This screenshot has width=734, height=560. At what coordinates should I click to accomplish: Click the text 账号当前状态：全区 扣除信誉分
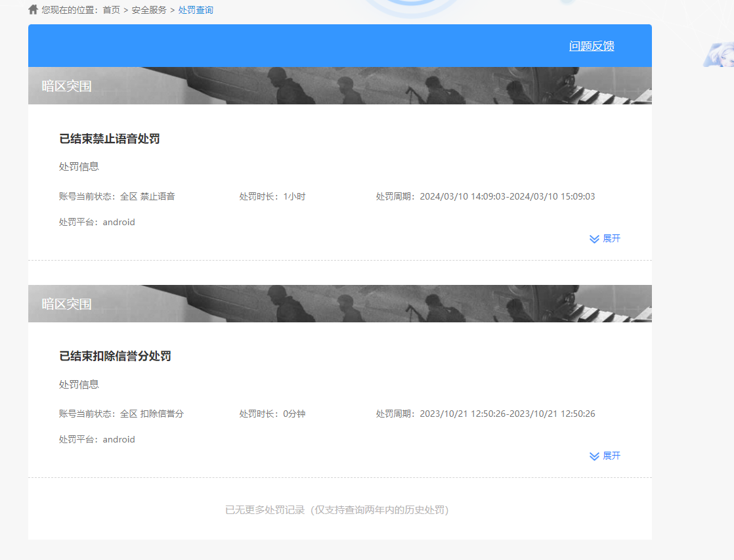tap(121, 414)
